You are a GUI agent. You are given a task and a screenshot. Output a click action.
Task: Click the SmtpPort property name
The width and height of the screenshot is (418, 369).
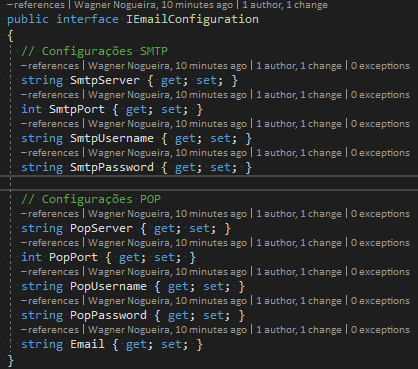coord(77,109)
